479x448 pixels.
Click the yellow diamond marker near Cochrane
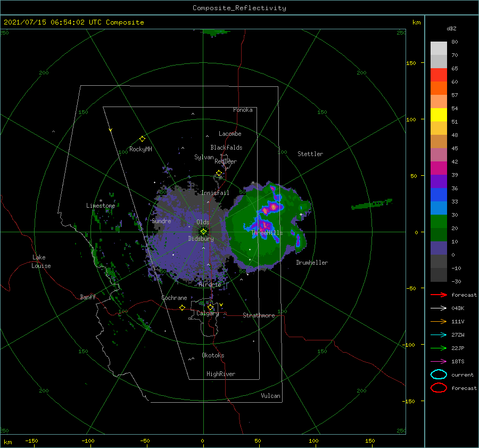(183, 307)
